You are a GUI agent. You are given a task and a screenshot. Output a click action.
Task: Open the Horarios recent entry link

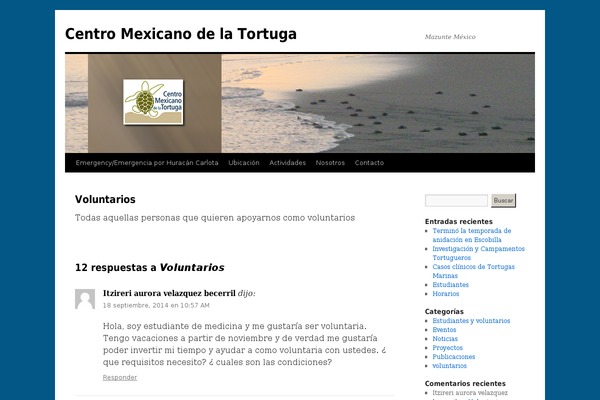[x=446, y=294]
